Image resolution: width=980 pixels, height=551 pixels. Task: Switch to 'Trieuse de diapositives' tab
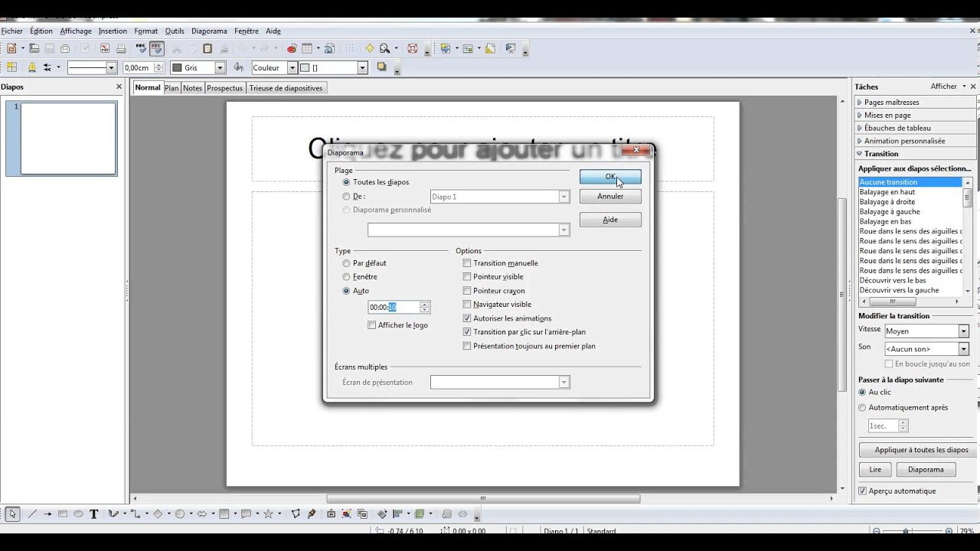point(286,88)
